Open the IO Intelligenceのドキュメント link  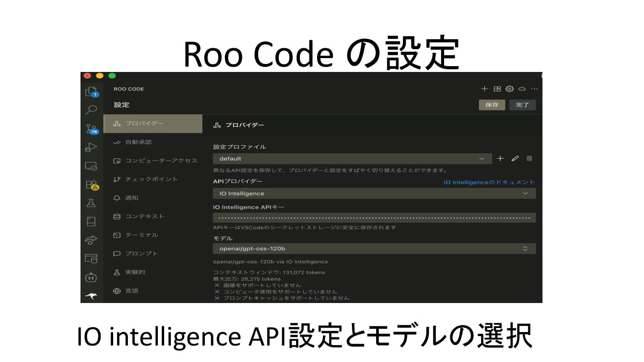(x=489, y=182)
